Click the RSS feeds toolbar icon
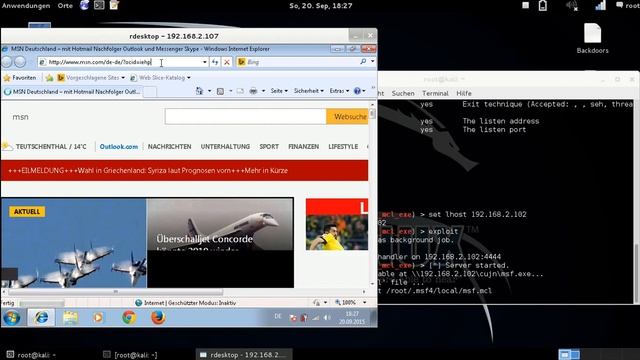Image resolution: width=640 pixels, height=360 pixels. tap(220, 91)
